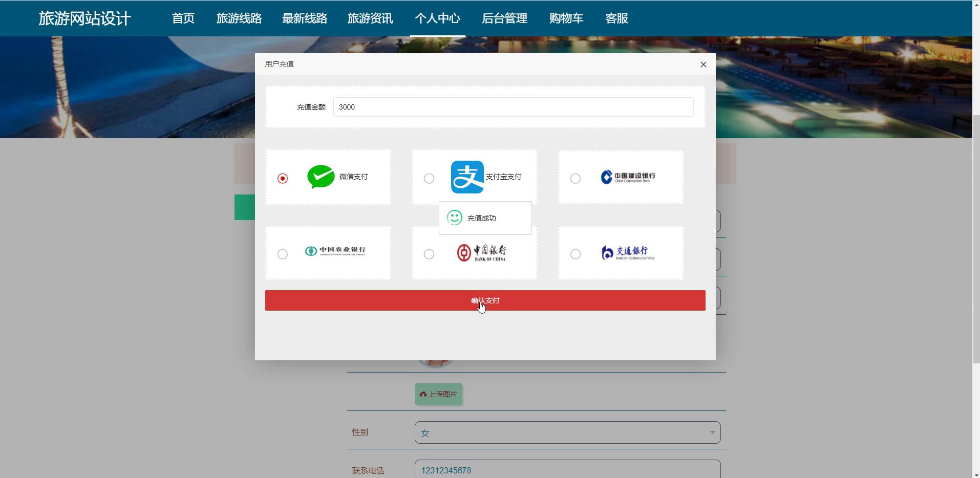Click the China Construction Bank logo
The width and height of the screenshot is (980, 478).
tap(628, 177)
